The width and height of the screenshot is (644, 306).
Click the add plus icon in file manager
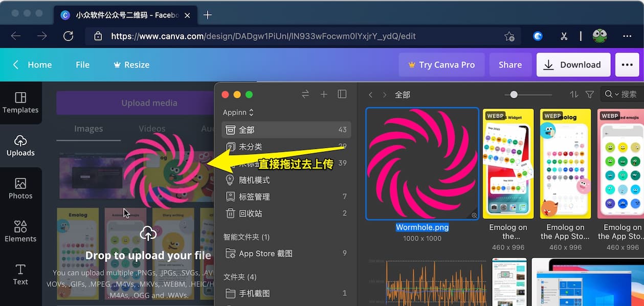[x=324, y=94]
